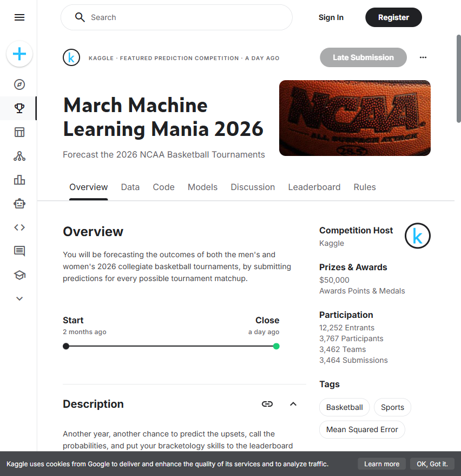Click the Register button
This screenshot has width=461, height=476.
(393, 17)
